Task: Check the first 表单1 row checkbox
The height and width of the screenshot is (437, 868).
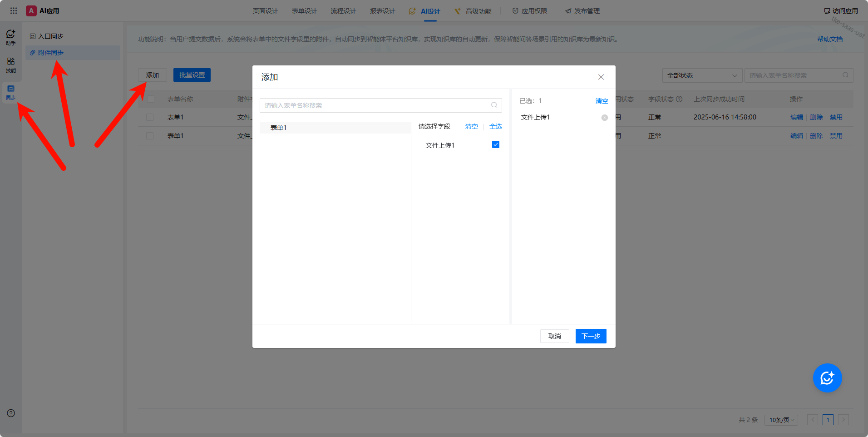Action: (x=150, y=117)
